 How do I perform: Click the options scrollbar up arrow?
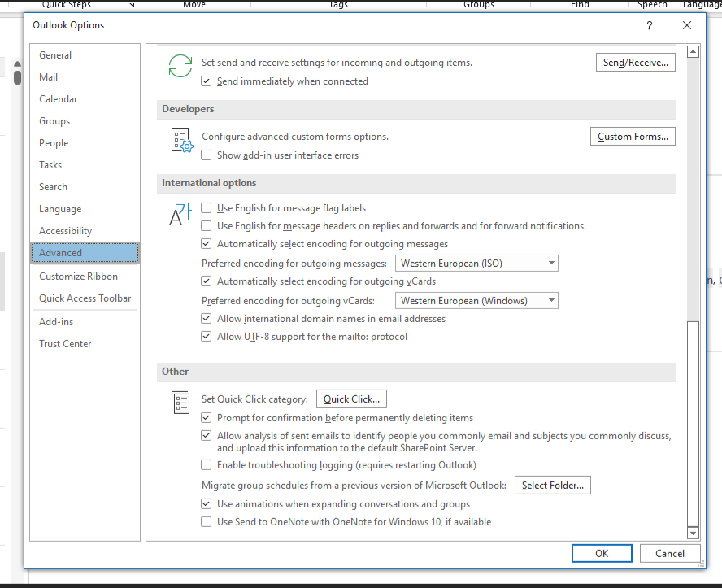coord(693,51)
